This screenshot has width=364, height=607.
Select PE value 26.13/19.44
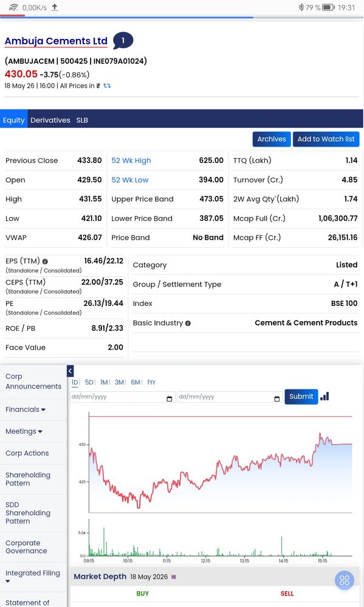(x=103, y=303)
